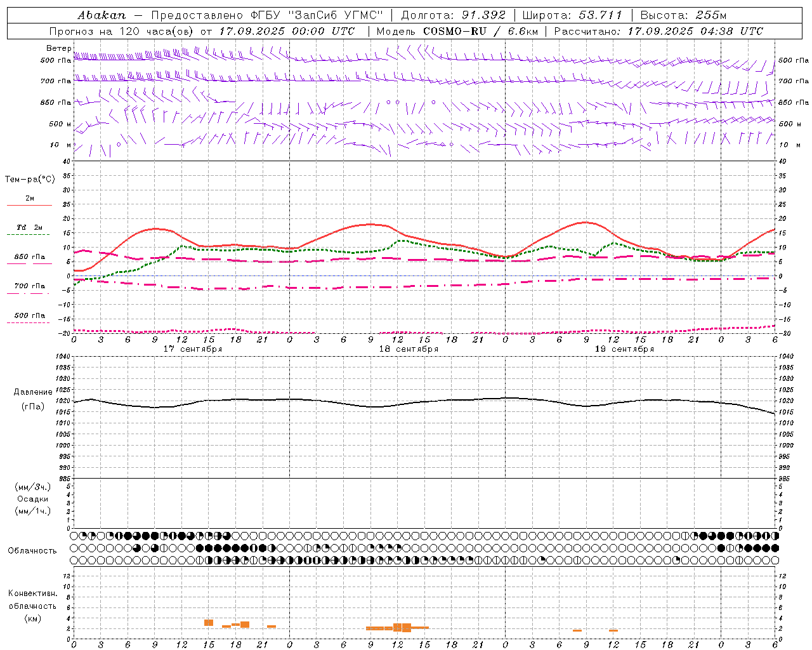Select the text Предоставлено ФГБУ "ЗапСиб УГМС"
This screenshot has height=650, width=812.
click(267, 15)
